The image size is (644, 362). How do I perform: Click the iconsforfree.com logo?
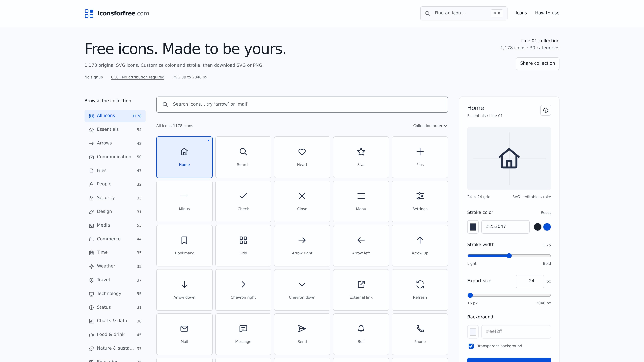tap(117, 13)
